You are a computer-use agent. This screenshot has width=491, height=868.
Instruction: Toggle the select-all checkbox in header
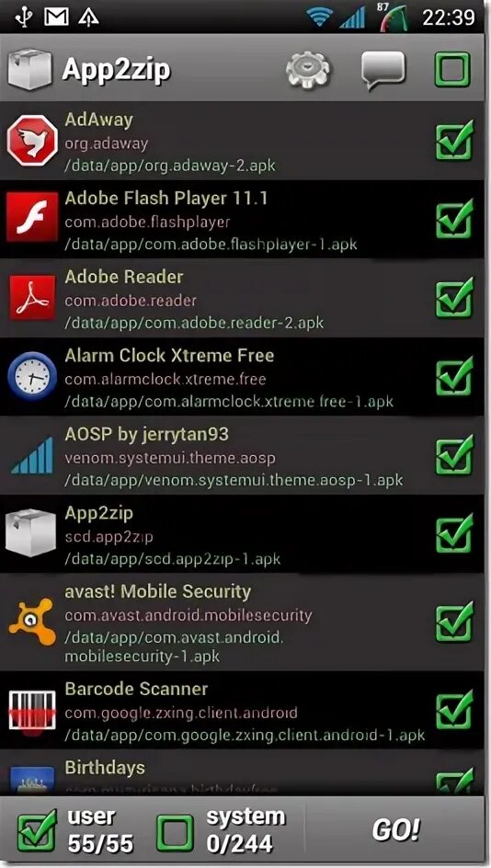click(x=452, y=70)
